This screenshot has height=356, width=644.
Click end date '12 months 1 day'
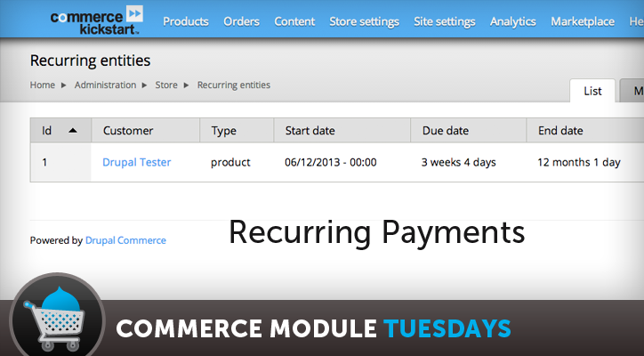579,162
